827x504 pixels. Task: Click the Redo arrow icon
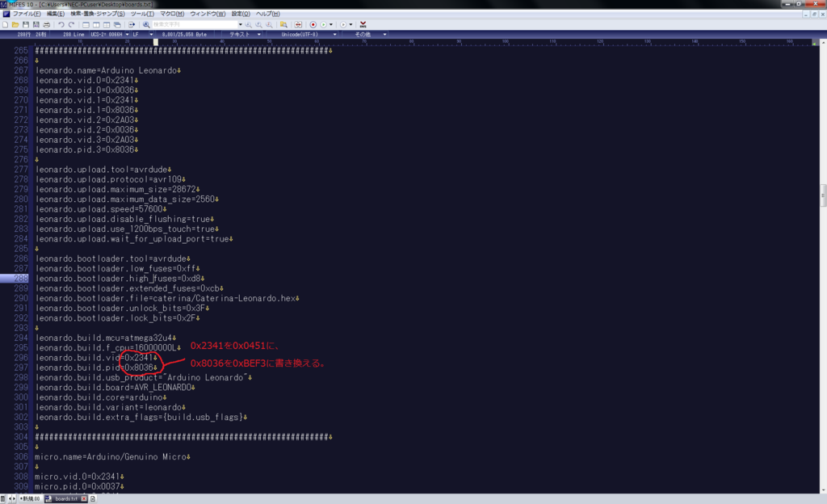pyautogui.click(x=71, y=24)
